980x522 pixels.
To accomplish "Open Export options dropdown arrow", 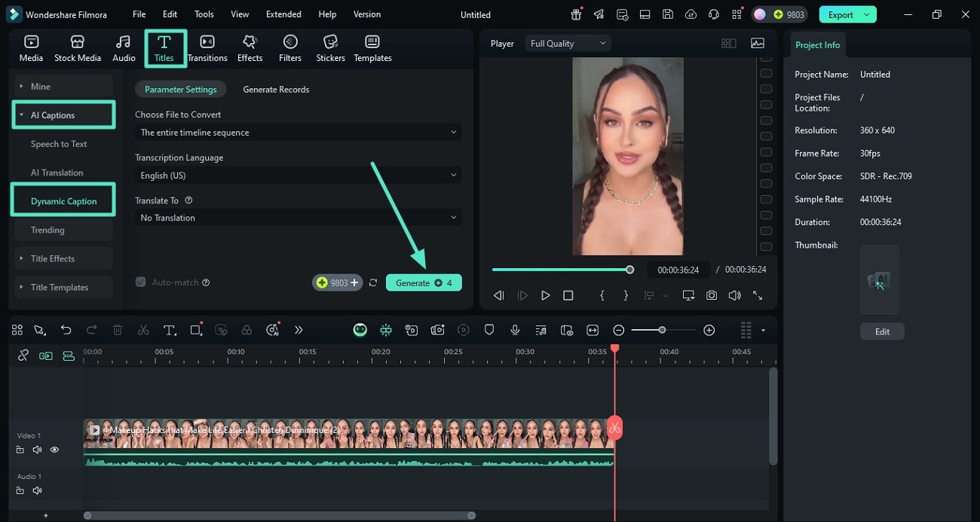I will 867,14.
